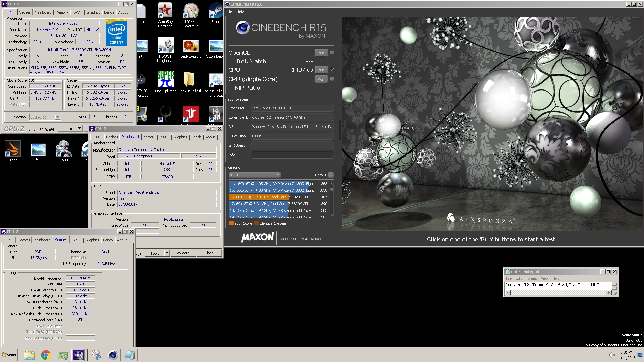Click Notepad's vertical scrollbar
The width and height of the screenshot is (644, 362).
coord(614,286)
